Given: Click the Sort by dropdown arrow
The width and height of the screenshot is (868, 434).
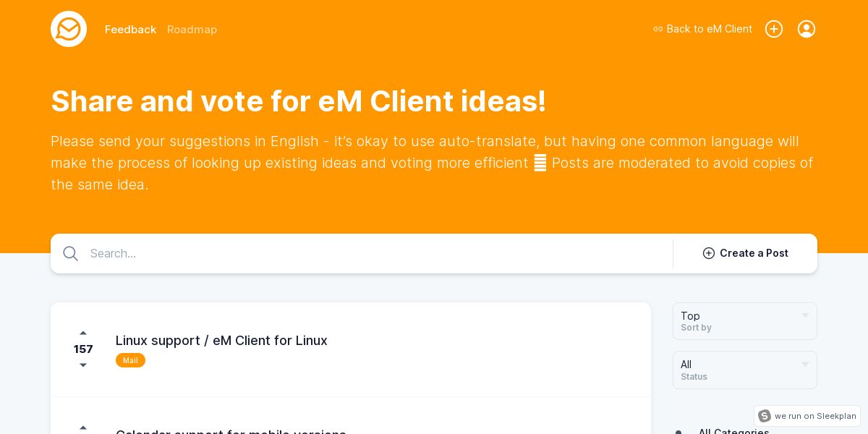Looking at the screenshot, I should 805,316.
